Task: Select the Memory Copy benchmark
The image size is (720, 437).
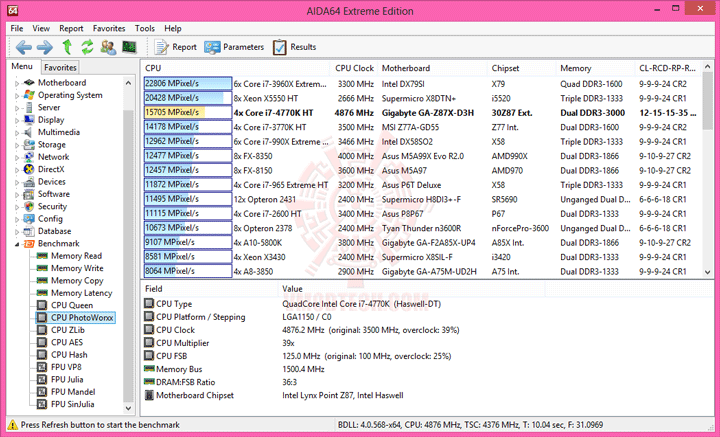Action: pyautogui.click(x=77, y=280)
